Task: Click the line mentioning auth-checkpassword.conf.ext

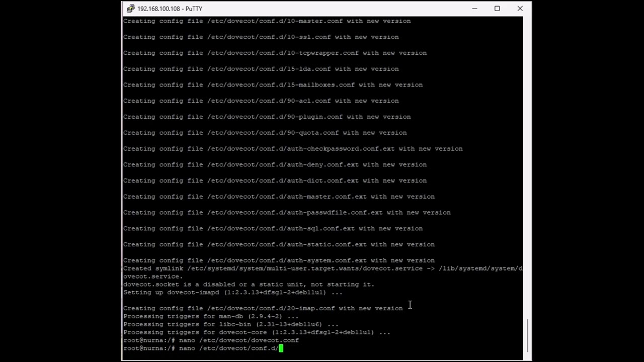Action: [293, 149]
